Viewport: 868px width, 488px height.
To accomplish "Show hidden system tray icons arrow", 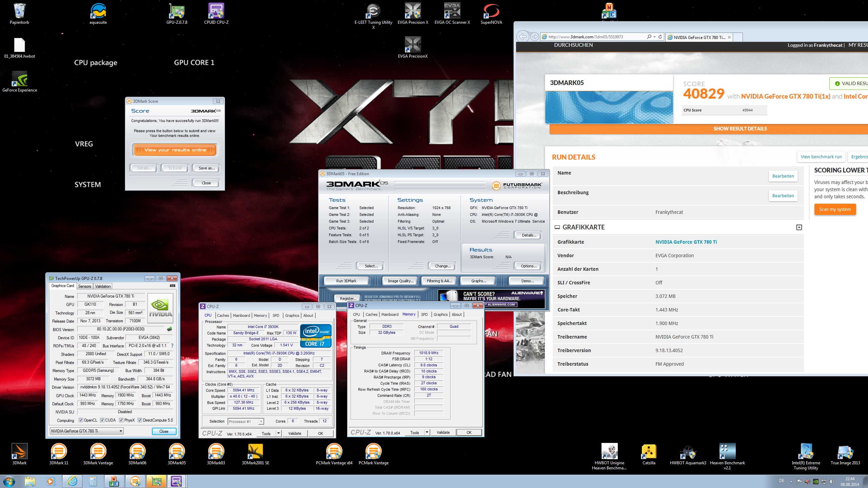I will [x=791, y=482].
